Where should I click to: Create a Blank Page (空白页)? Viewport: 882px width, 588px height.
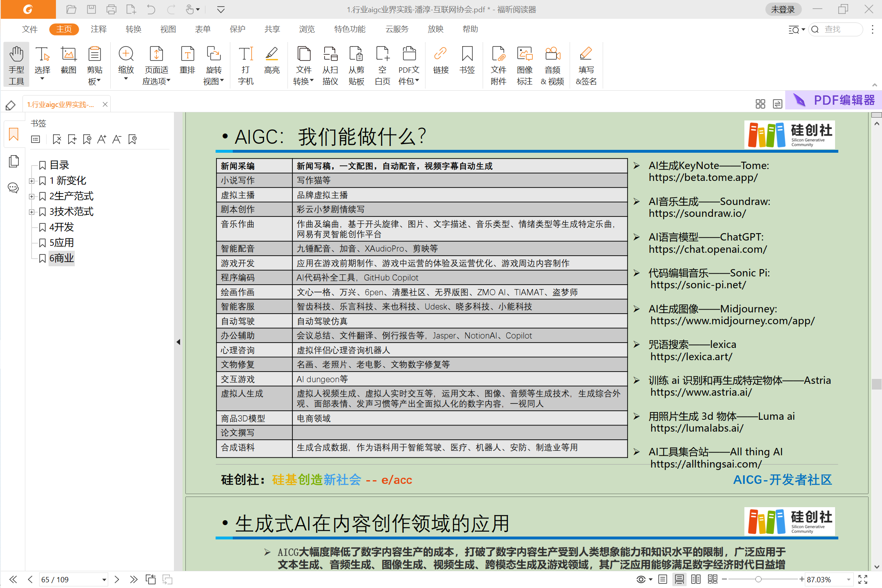pyautogui.click(x=383, y=65)
